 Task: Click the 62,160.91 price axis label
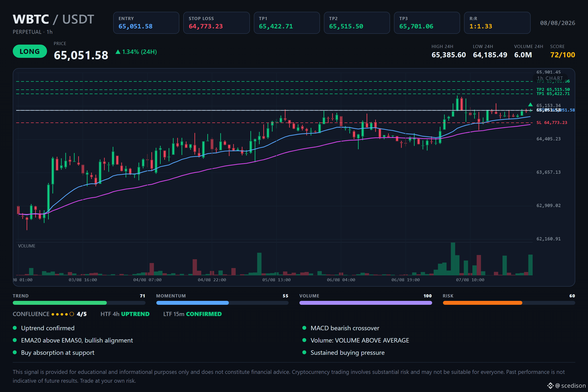pos(549,239)
